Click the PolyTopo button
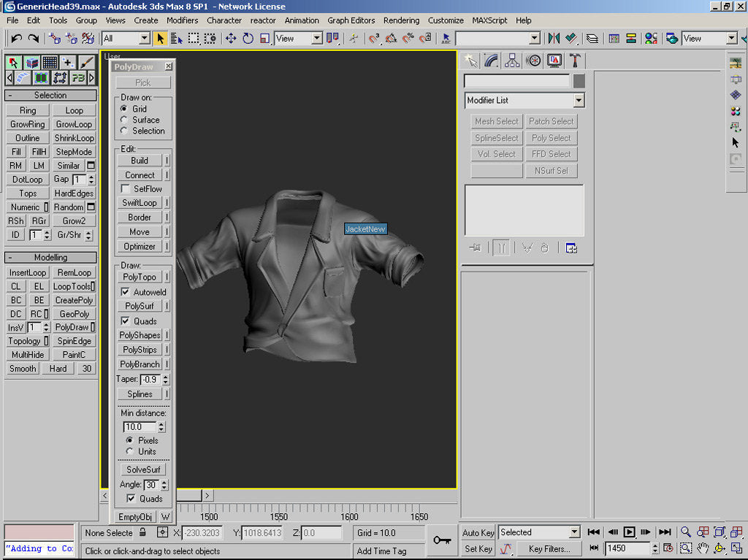Viewport: 748px width, 560px height. (x=139, y=277)
